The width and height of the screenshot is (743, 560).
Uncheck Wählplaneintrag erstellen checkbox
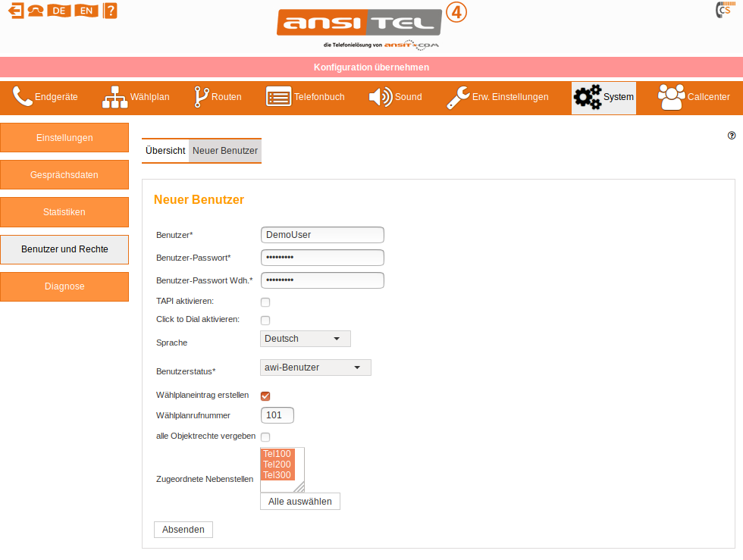265,396
